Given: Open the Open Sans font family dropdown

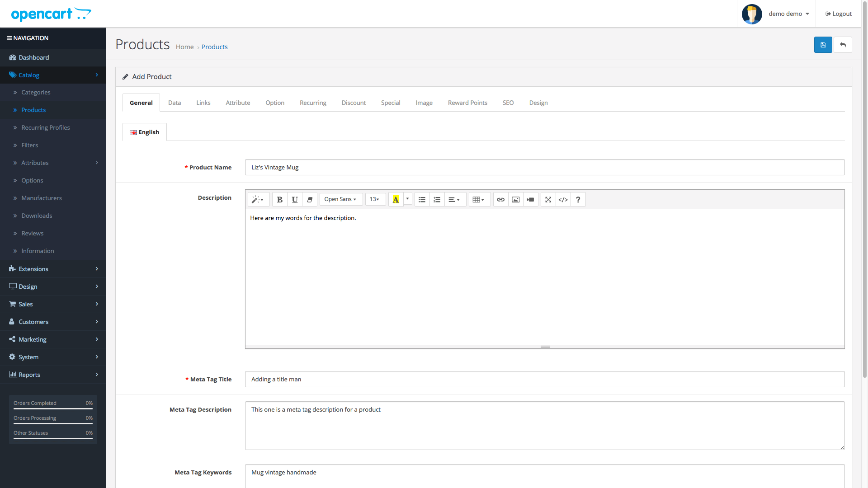Looking at the screenshot, I should (341, 199).
